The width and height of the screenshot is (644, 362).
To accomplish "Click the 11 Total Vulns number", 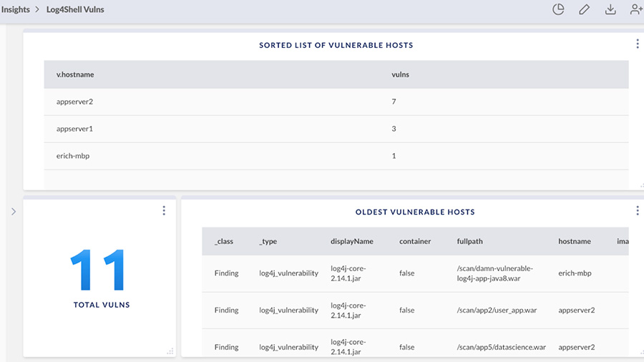I will [x=99, y=271].
